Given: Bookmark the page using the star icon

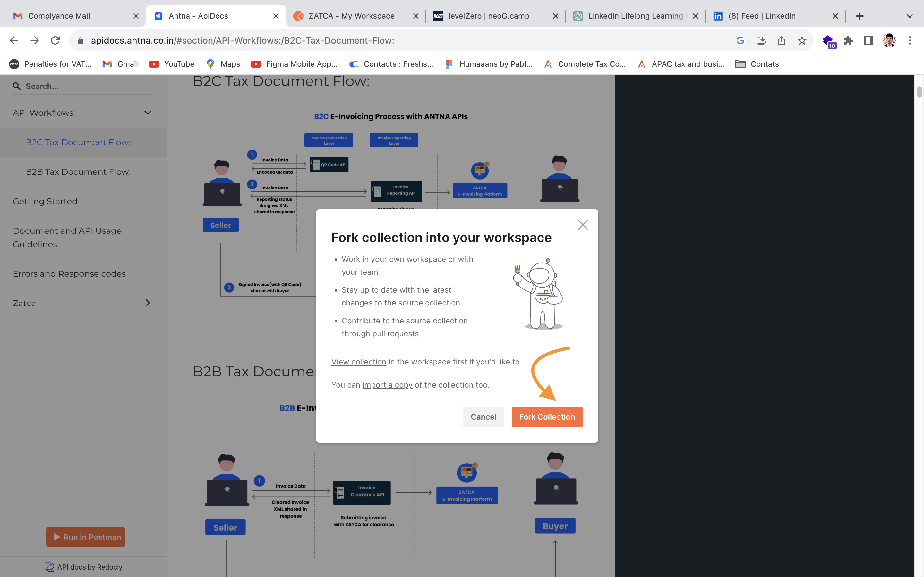Looking at the screenshot, I should [802, 40].
